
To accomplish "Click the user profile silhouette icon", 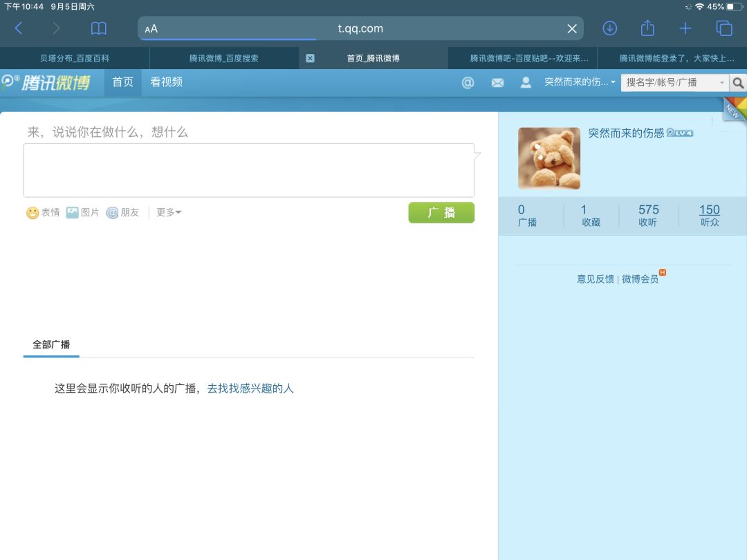I will (526, 82).
